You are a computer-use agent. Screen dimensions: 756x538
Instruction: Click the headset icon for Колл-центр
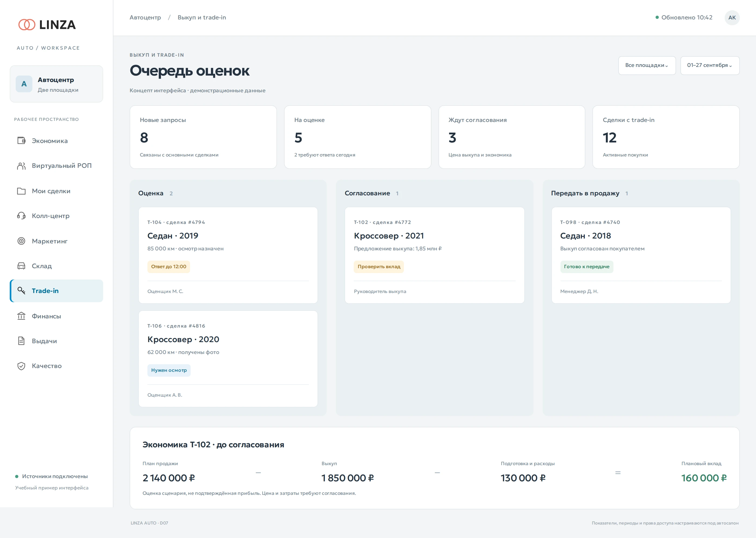[x=21, y=216]
